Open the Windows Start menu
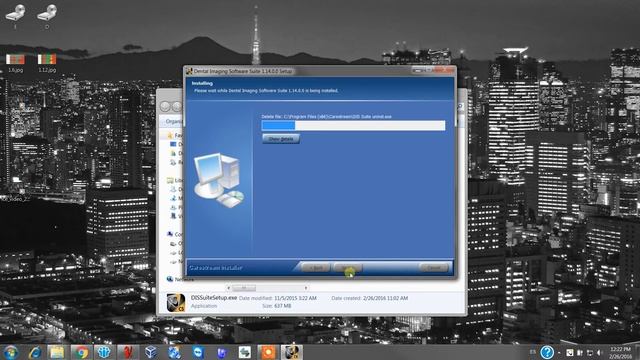 click(x=10, y=352)
